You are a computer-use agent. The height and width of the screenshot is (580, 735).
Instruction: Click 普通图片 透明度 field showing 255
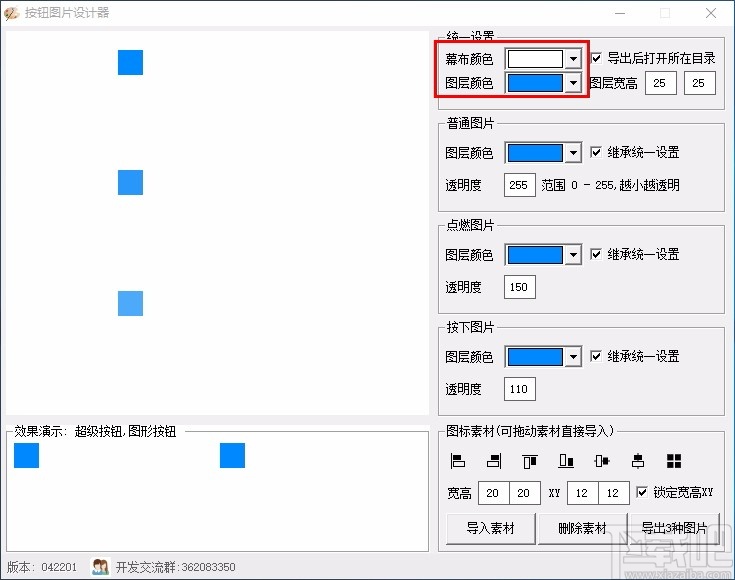tap(520, 185)
